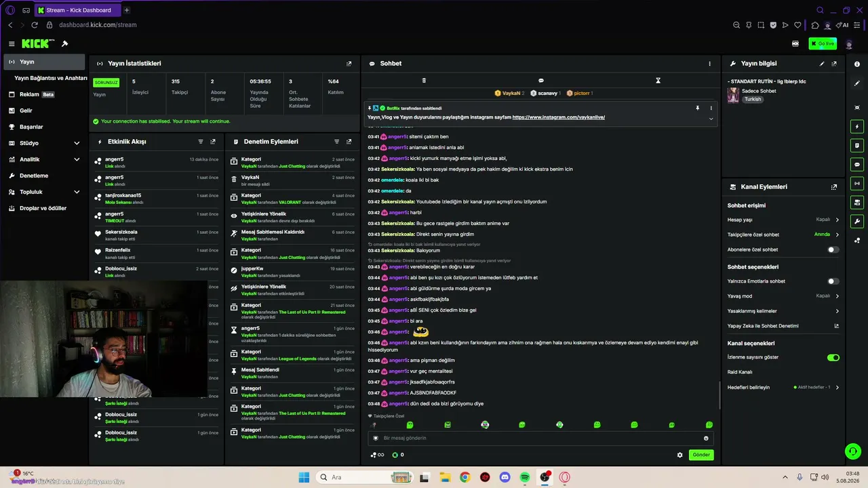This screenshot has width=868, height=488.
Task: Click the document icon in right sidebar
Action: click(857, 146)
